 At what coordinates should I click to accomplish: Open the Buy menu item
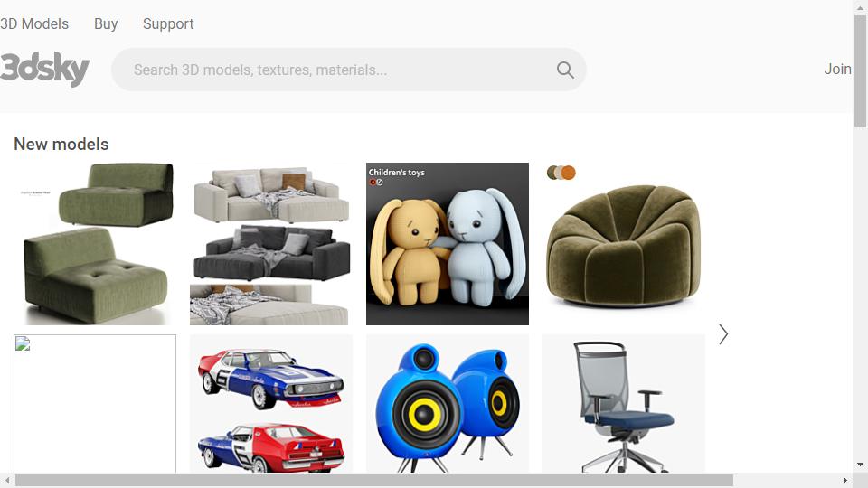pos(106,23)
